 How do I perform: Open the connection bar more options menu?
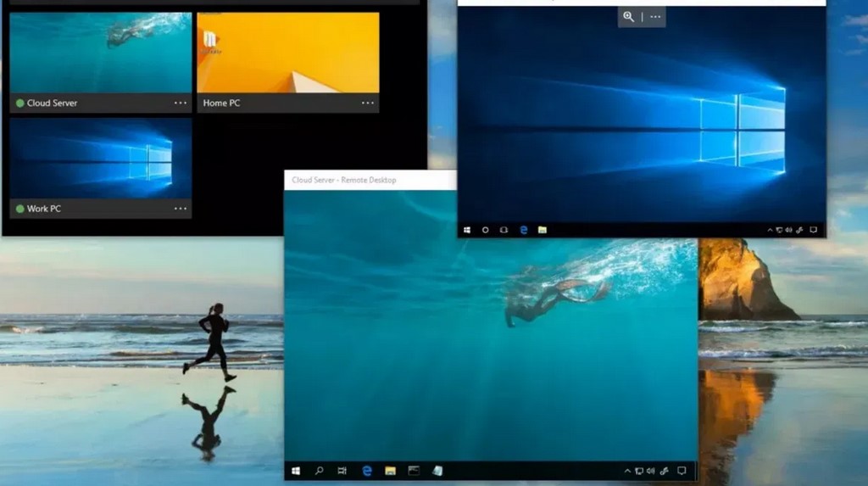(x=655, y=17)
